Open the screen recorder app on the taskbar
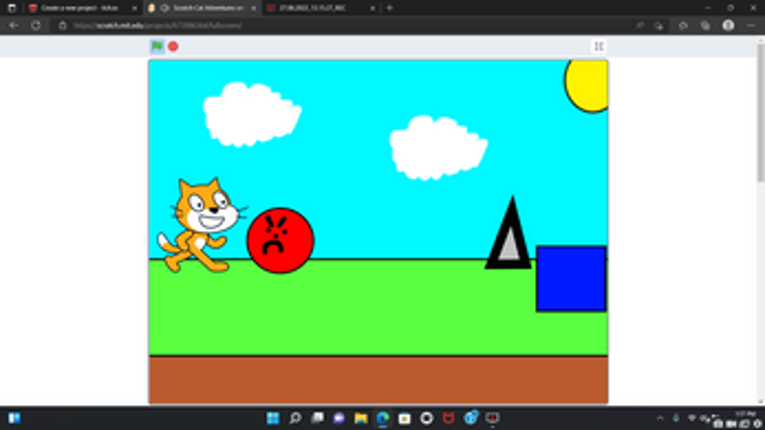 (x=492, y=418)
